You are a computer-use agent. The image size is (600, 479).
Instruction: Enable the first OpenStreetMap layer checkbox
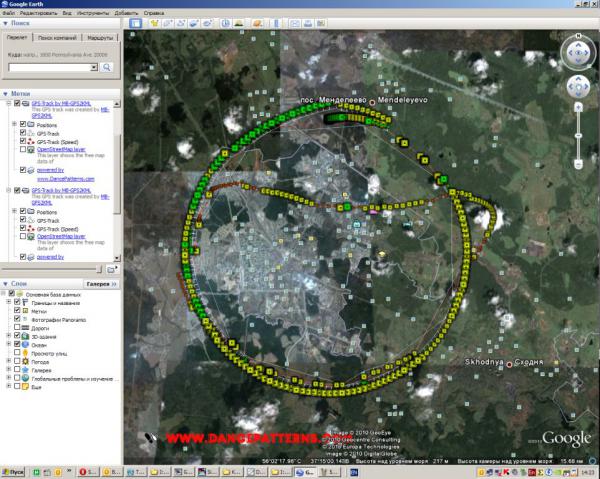click(23, 149)
